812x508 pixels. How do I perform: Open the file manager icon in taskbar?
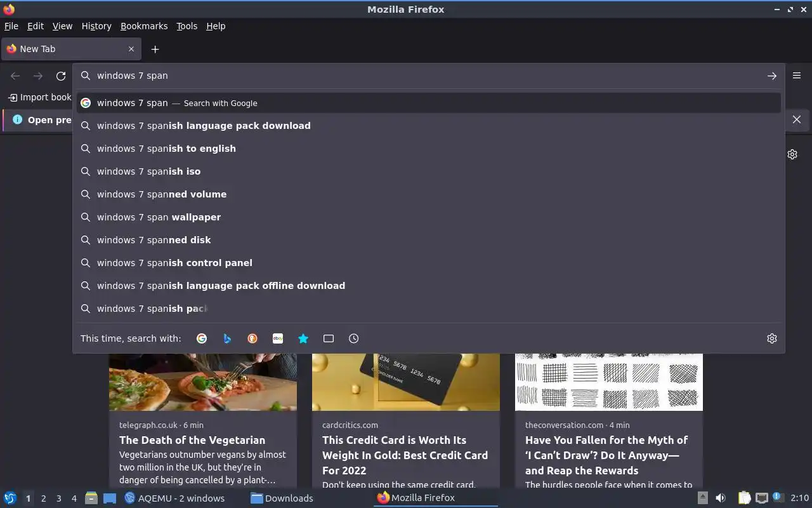(91, 498)
